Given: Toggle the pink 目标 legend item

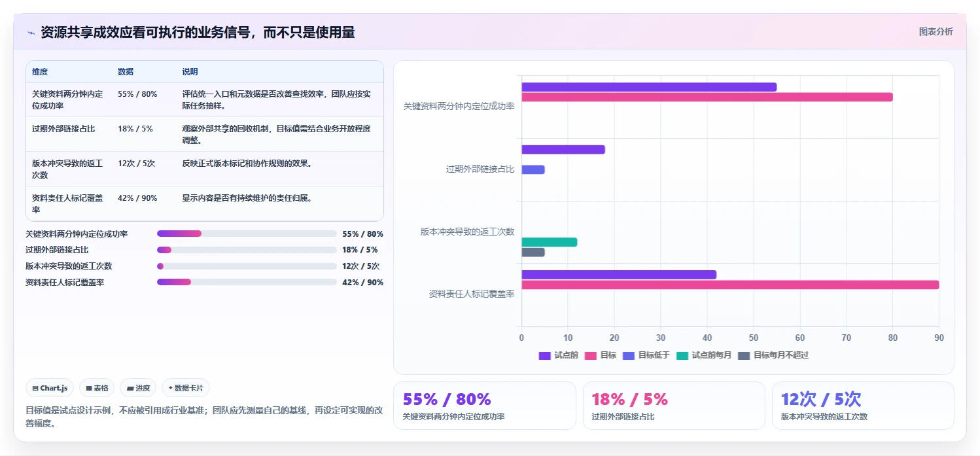Looking at the screenshot, I should (600, 355).
